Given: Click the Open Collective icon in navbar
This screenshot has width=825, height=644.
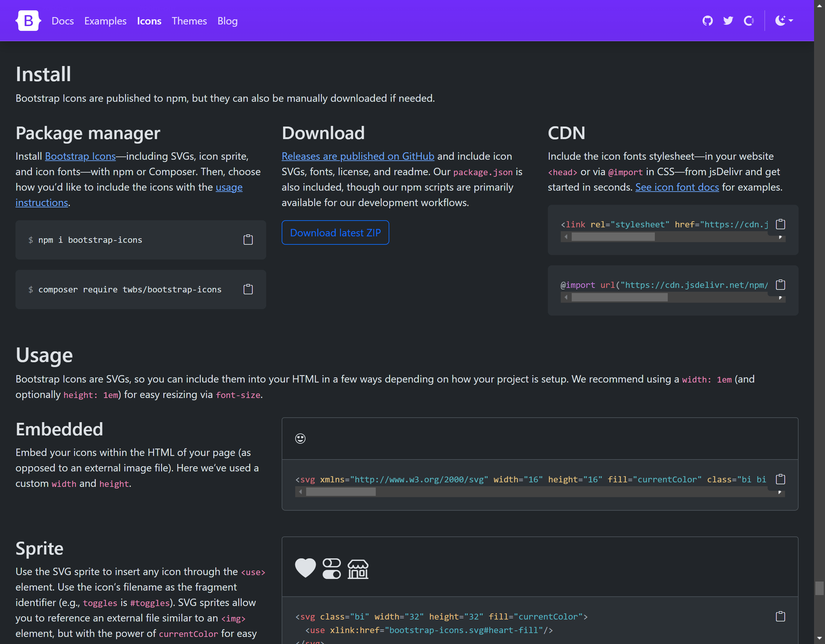Looking at the screenshot, I should pyautogui.click(x=748, y=21).
